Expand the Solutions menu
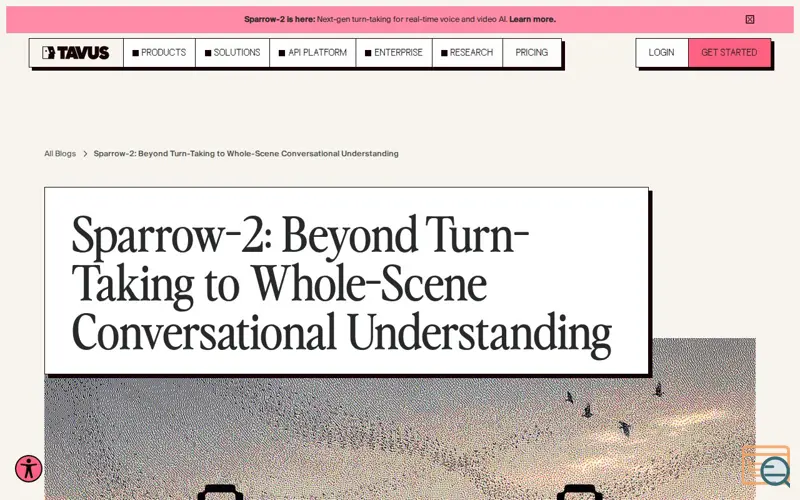Image resolution: width=800 pixels, height=500 pixels. pyautogui.click(x=233, y=53)
